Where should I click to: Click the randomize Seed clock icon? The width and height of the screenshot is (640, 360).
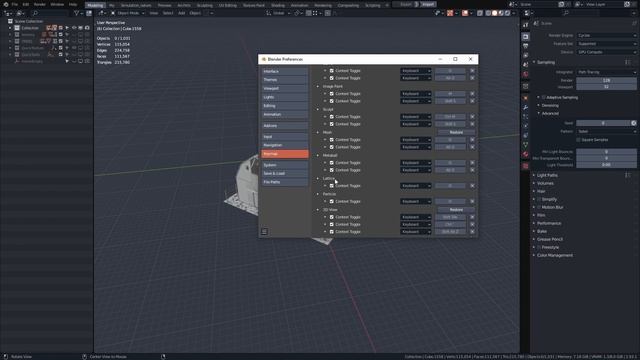click(x=633, y=123)
